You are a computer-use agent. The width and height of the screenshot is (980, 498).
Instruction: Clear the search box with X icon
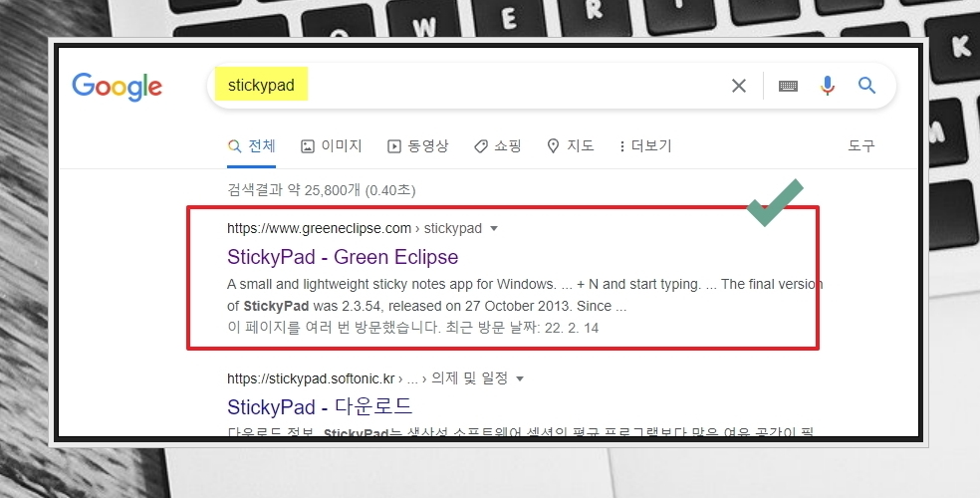[x=739, y=86]
